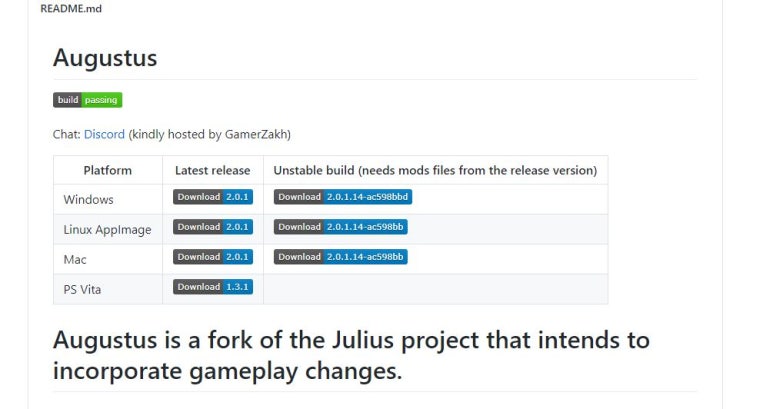Download Linux AppImage latest release 2.0.1
Screen dimensions: 773x409
pyautogui.click(x=212, y=227)
